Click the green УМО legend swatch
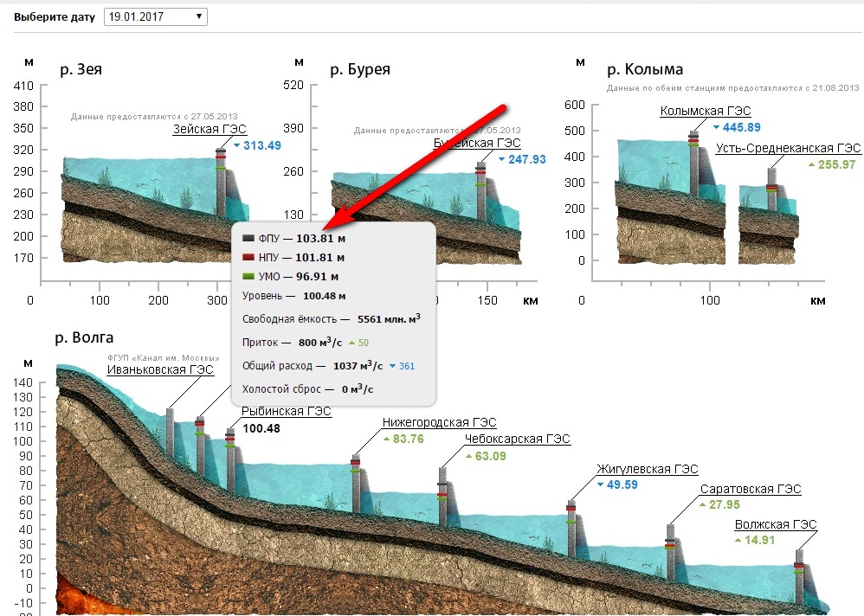Screen dimensions: 864x616 249,276
